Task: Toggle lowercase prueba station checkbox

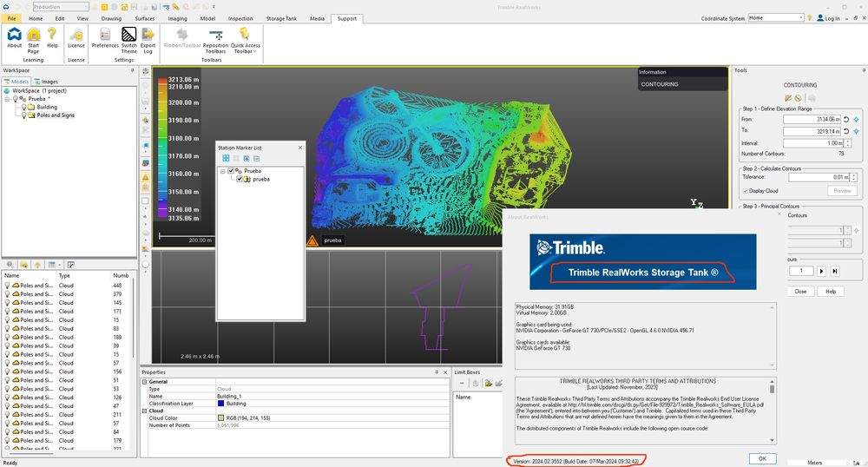Action: click(240, 180)
